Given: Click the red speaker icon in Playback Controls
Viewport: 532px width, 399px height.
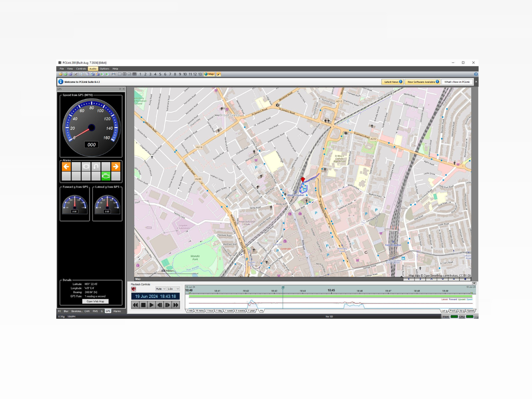Looking at the screenshot, I should point(133,289).
